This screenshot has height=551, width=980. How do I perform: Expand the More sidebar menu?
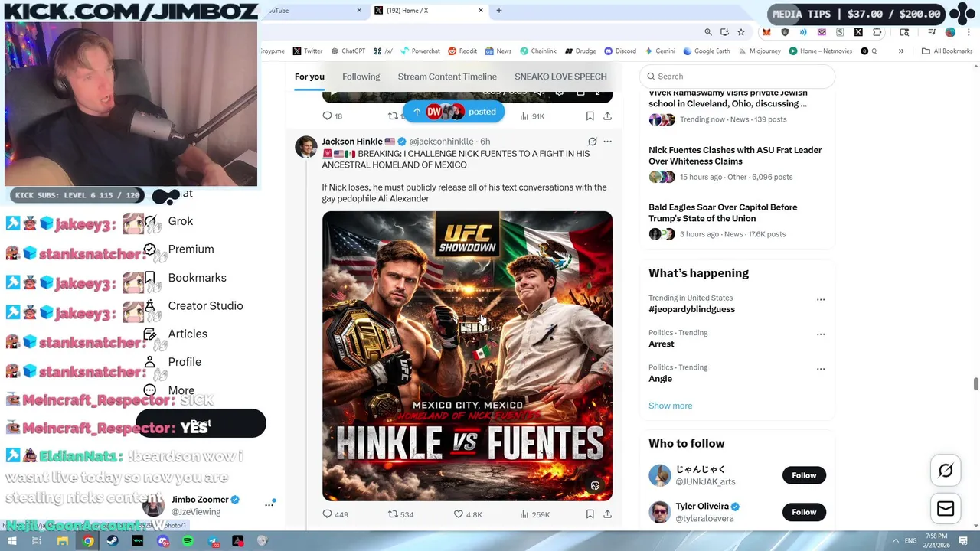(170, 390)
